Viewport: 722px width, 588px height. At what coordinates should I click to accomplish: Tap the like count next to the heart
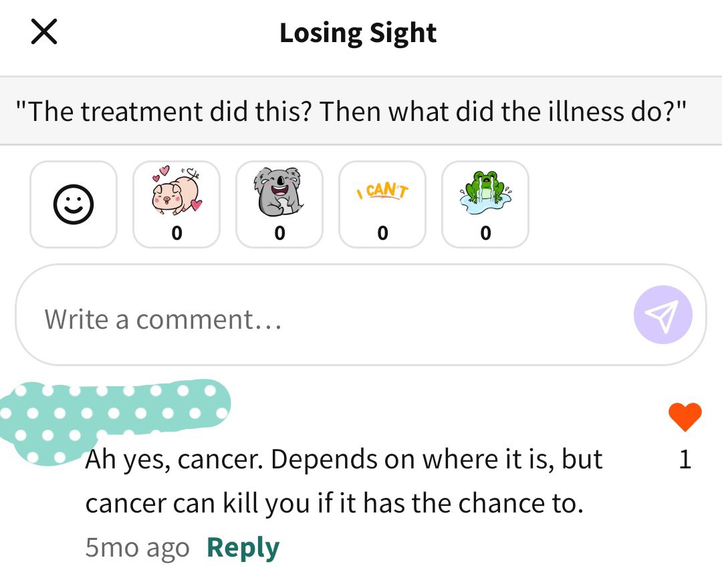pyautogui.click(x=685, y=459)
